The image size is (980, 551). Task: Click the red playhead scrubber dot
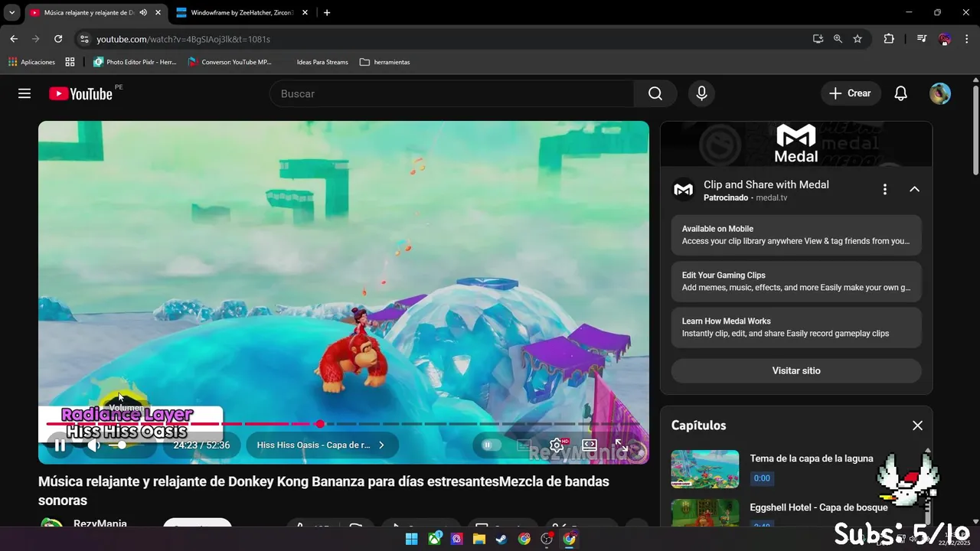320,423
